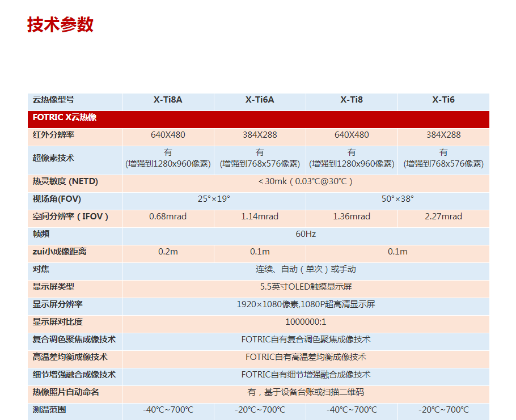Select the 1000000:1 contrast value
The height and width of the screenshot is (420, 516).
click(x=306, y=322)
